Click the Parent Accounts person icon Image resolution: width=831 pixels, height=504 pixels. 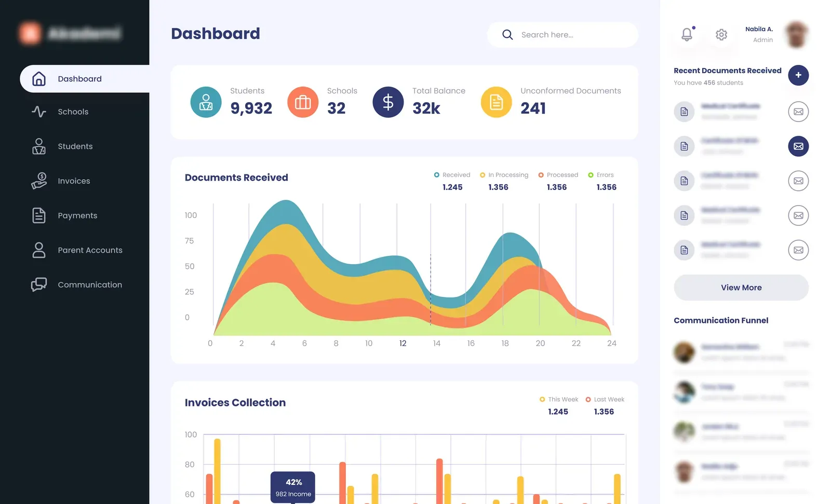click(39, 250)
